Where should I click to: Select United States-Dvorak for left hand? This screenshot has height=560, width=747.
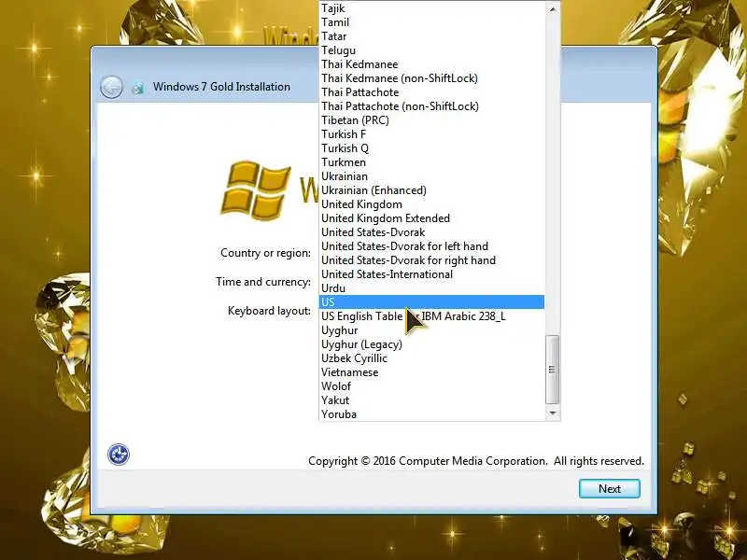431,246
